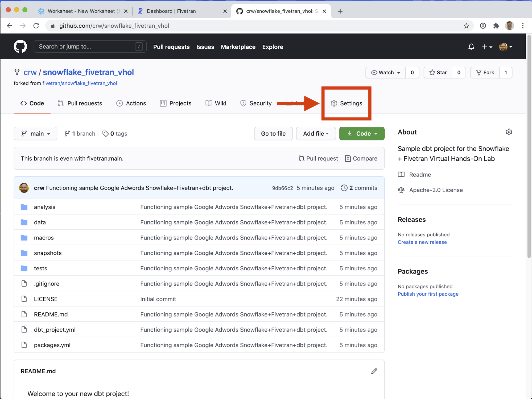The height and width of the screenshot is (399, 532).
Task: Toggle Watch on this repository
Action: (386, 73)
